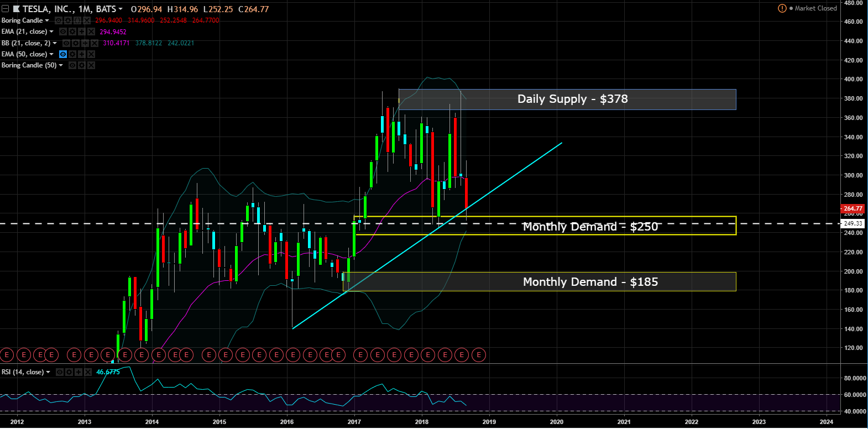Image resolution: width=868 pixels, height=429 pixels.
Task: Open source code braces icon for Boring Candle
Action: pyautogui.click(x=77, y=20)
